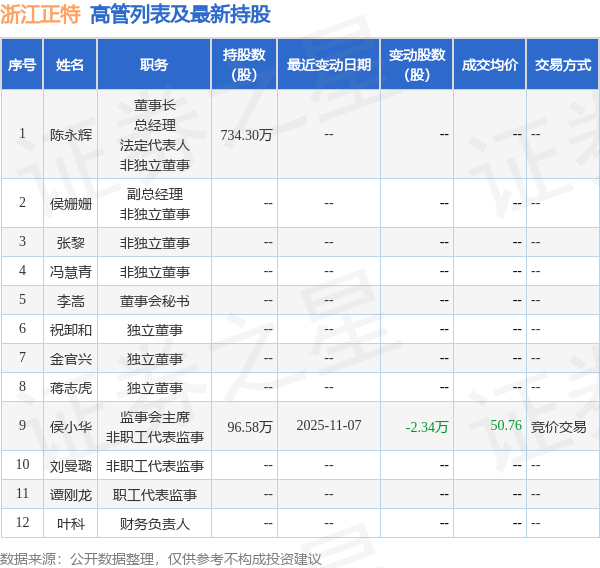Click the -2.34万 change value
The image size is (600, 568).
pyautogui.click(x=427, y=426)
